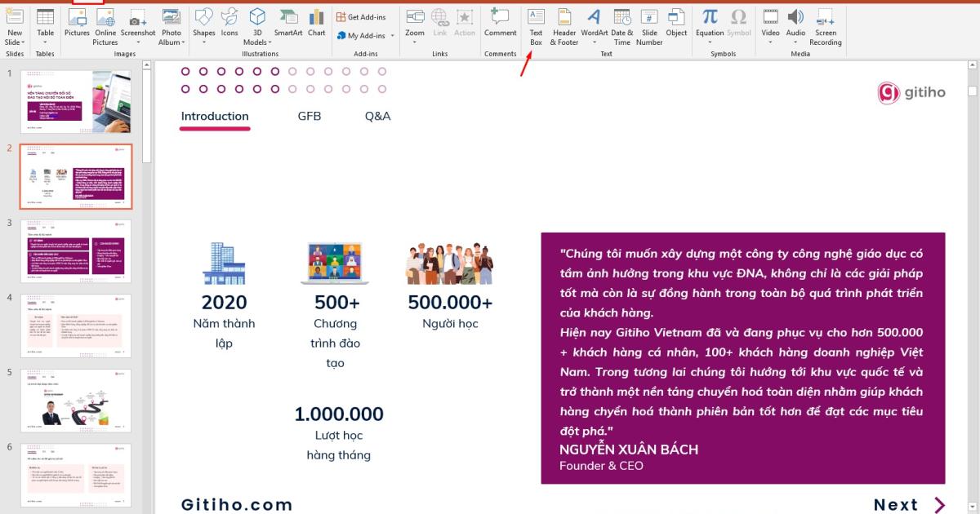The image size is (980, 514).
Task: Select the Introduction tab on the slide
Action: click(214, 116)
